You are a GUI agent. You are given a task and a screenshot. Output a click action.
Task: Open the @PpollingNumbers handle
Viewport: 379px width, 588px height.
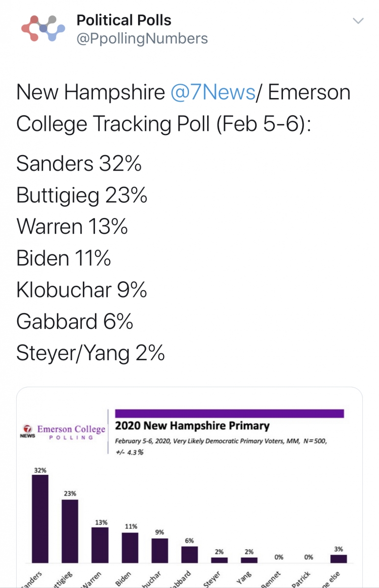click(142, 38)
